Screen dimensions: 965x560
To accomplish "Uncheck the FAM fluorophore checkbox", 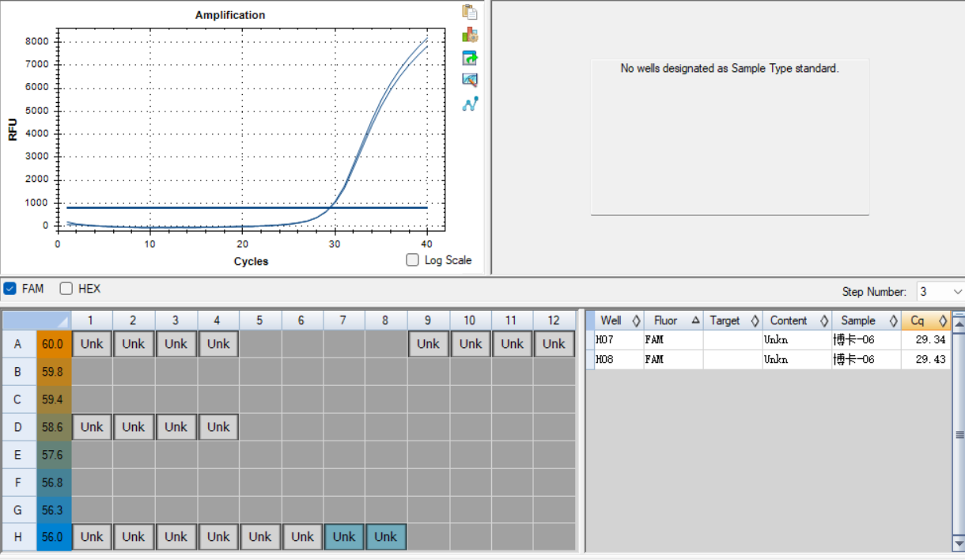I will 10,289.
